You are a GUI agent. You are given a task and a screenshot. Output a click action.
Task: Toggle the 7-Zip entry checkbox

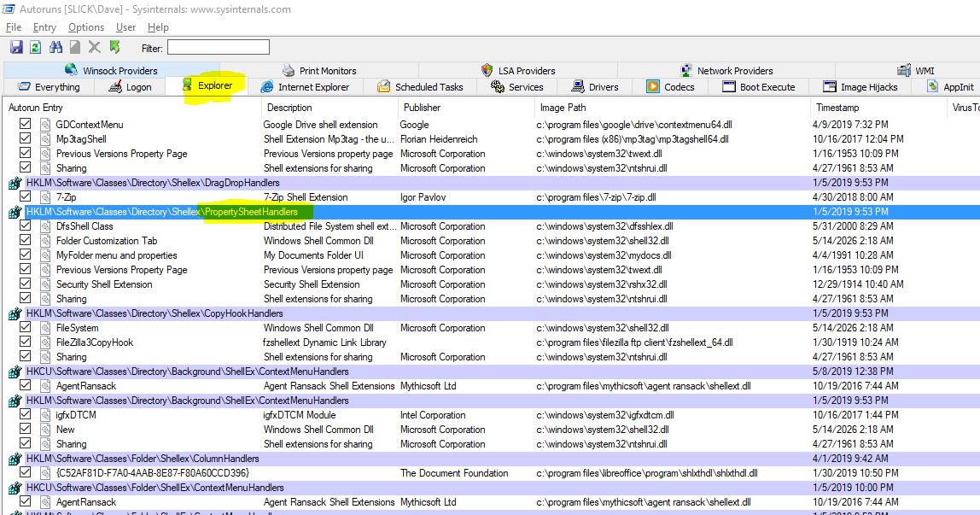pyautogui.click(x=25, y=196)
